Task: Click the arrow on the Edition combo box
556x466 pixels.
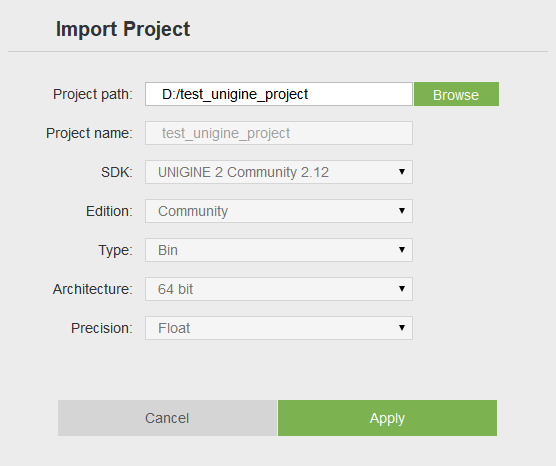Action: 402,211
